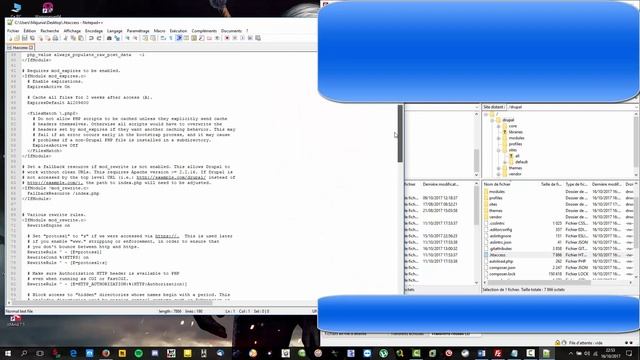
Task: Select the .htaccess document tab
Action: pyautogui.click(x=20, y=48)
